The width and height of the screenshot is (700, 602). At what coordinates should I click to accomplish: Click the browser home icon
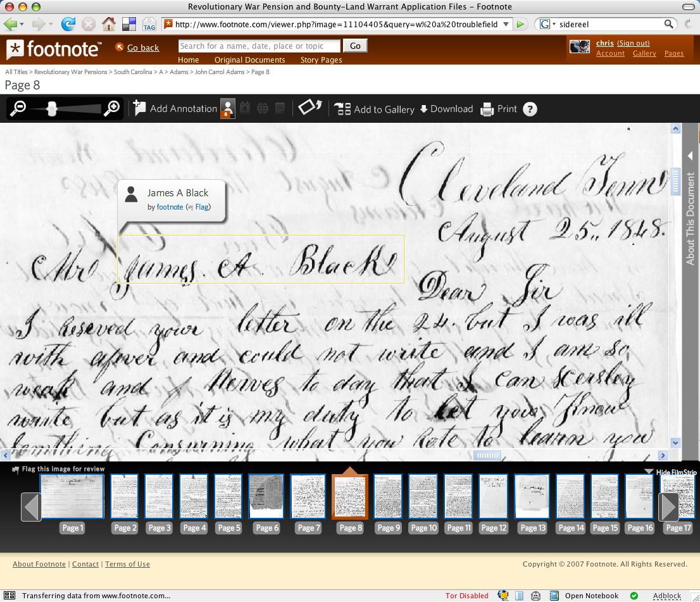pyautogui.click(x=109, y=24)
